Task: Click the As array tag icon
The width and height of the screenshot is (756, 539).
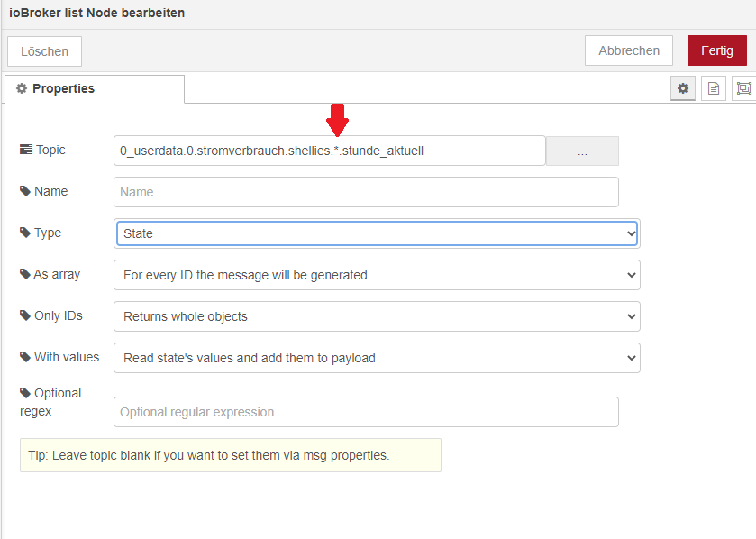Action: [x=25, y=274]
